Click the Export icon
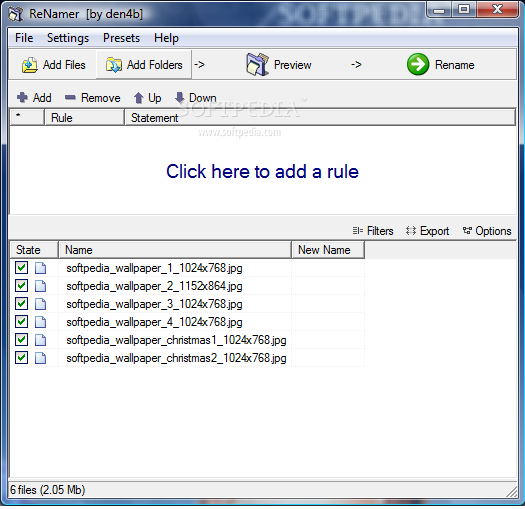 (x=411, y=231)
